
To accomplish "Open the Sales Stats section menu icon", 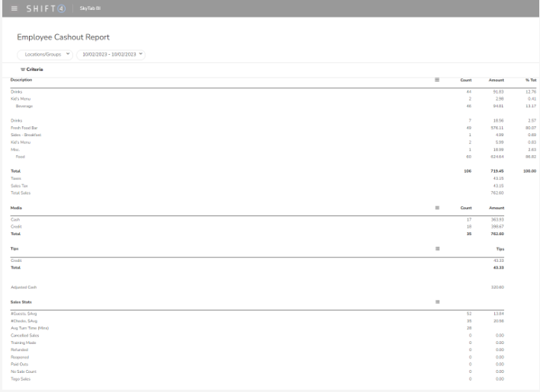I will 437,302.
